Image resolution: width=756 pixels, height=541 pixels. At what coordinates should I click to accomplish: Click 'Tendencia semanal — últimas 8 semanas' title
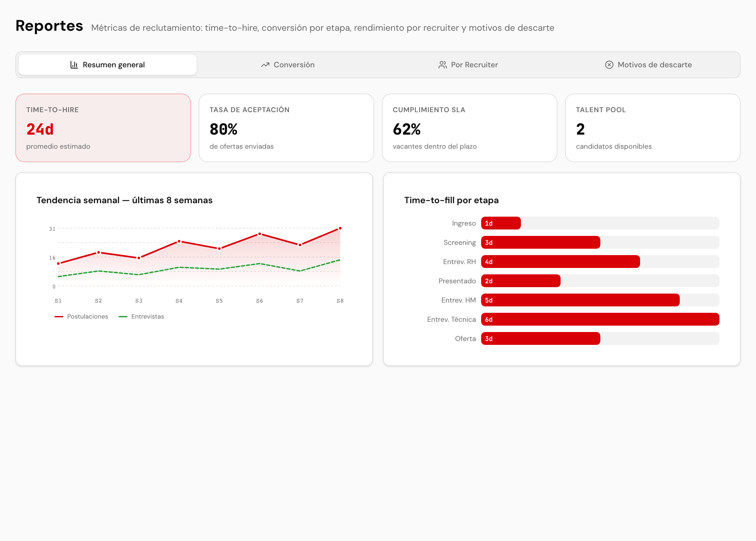pyautogui.click(x=125, y=200)
